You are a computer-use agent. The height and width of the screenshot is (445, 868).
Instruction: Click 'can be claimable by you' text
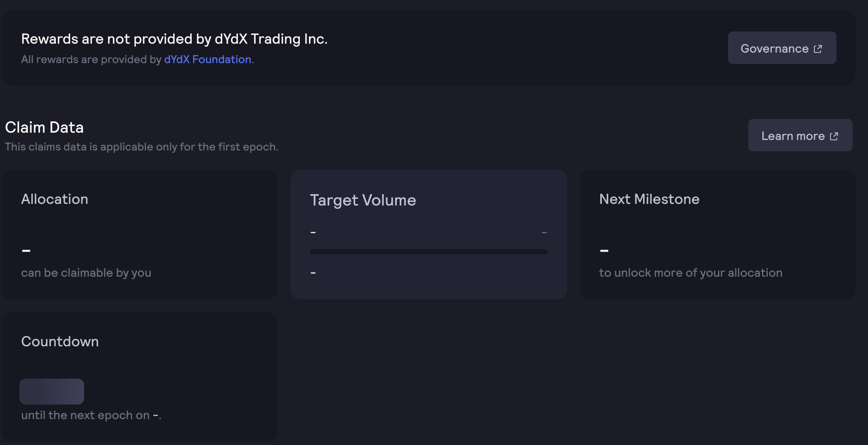tap(86, 273)
